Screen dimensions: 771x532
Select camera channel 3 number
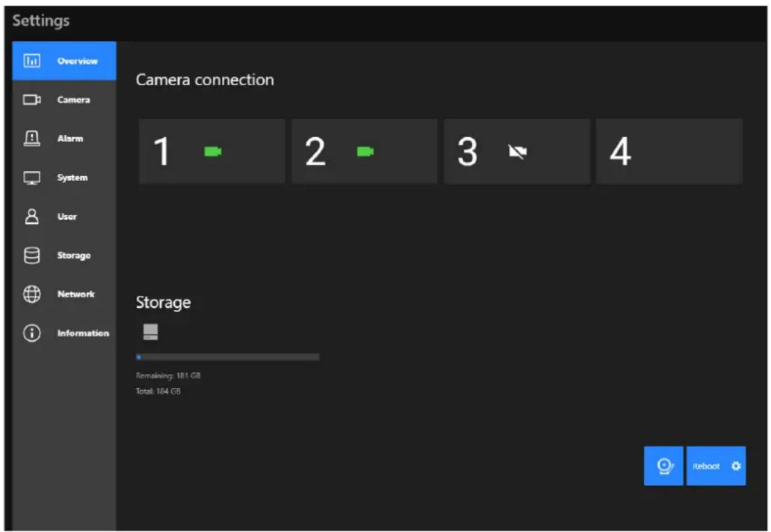(x=467, y=151)
